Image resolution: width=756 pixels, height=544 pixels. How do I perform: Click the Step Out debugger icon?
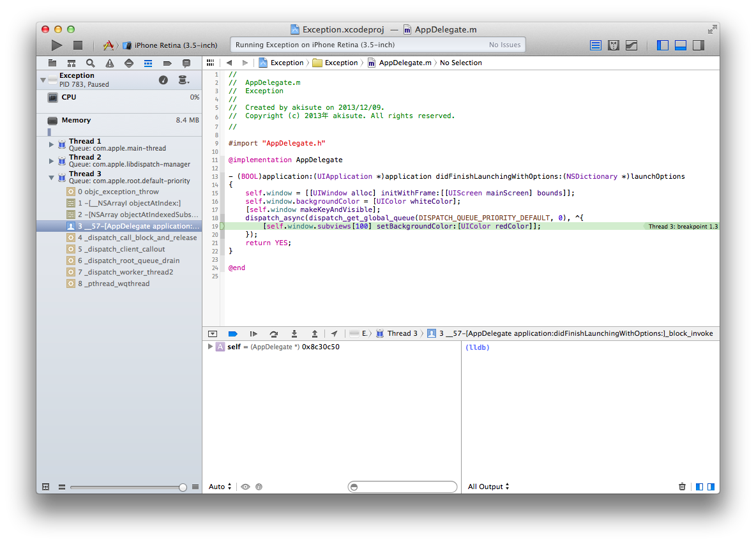314,333
